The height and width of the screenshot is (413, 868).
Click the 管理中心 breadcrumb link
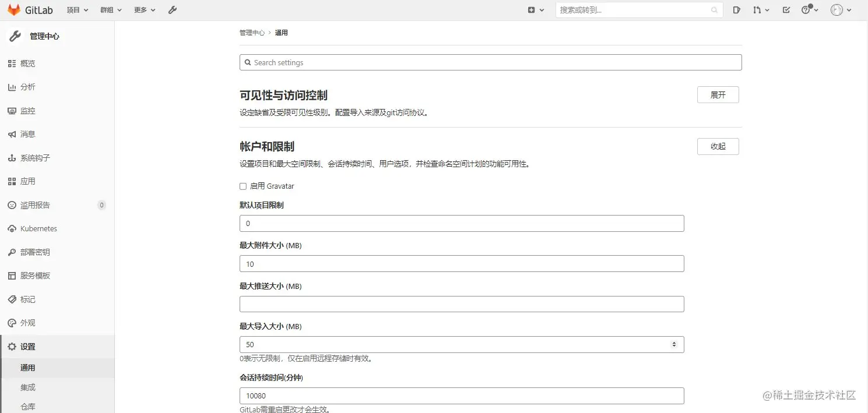coord(252,33)
